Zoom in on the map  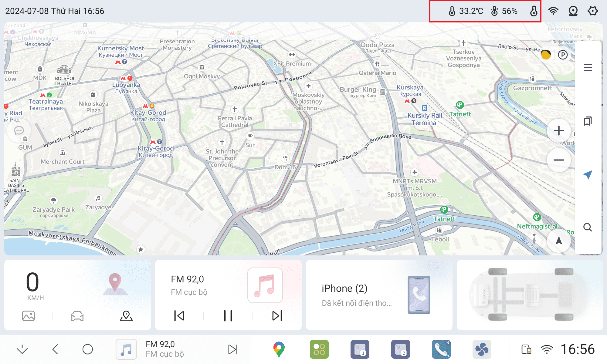coord(559,131)
